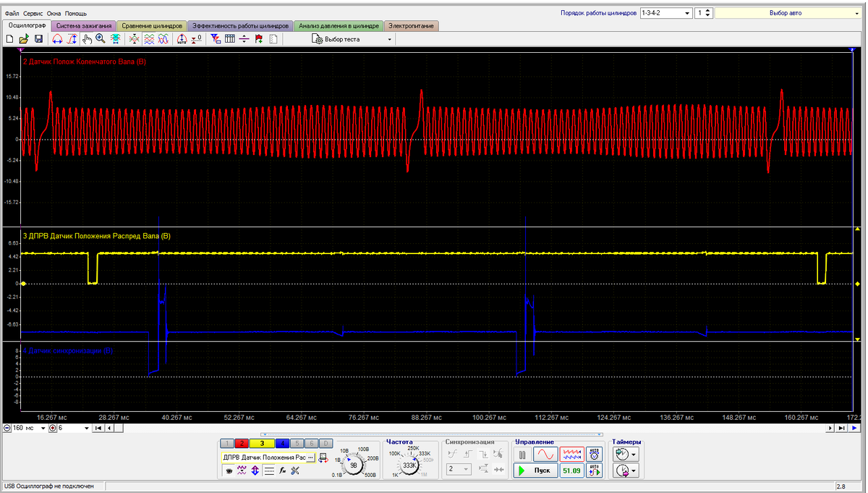This screenshot has height=493, width=868.
Task: Switch to the Система зажигания tab
Action: tap(85, 26)
